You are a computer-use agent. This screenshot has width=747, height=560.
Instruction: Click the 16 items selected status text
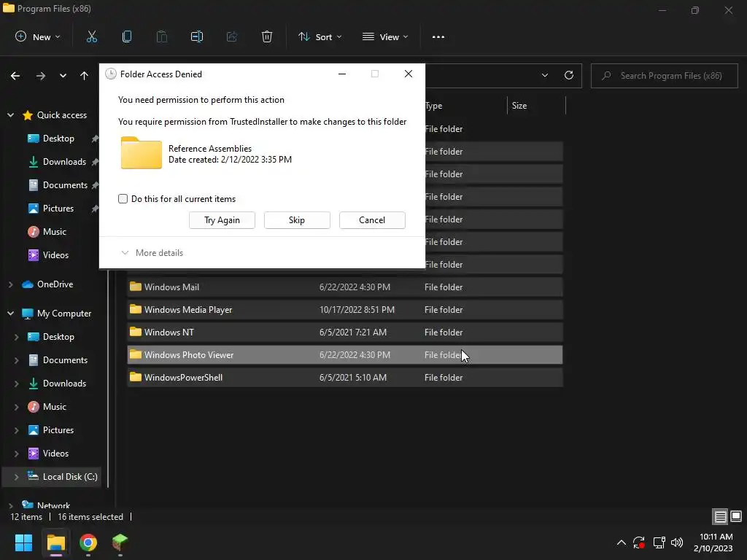[90, 517]
